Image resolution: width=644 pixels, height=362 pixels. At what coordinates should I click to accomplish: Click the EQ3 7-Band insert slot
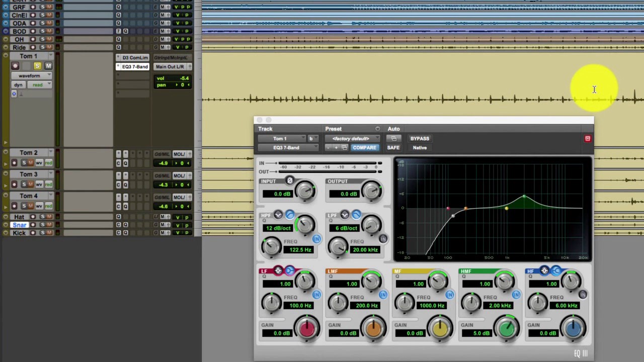coord(132,66)
